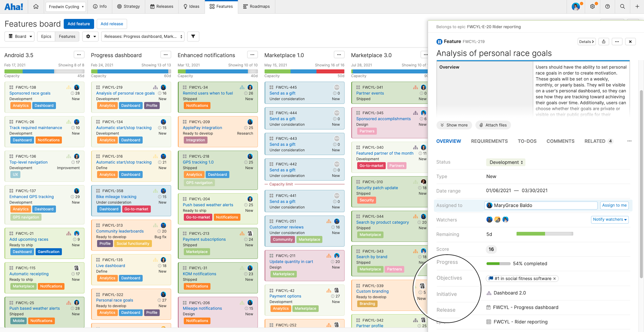Remove the social fitness software objective tag
This screenshot has height=332, width=644.
tap(554, 278)
